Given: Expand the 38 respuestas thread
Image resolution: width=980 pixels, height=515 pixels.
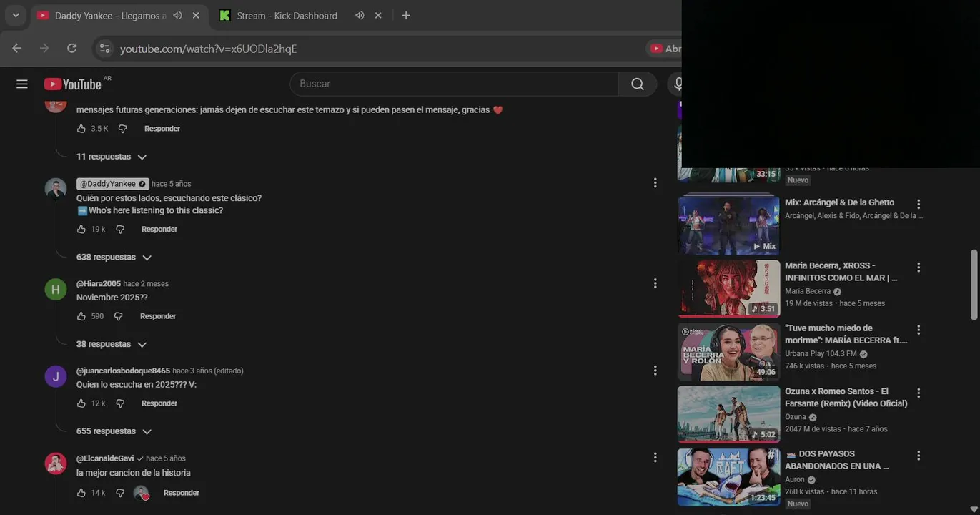Looking at the screenshot, I should 112,345.
